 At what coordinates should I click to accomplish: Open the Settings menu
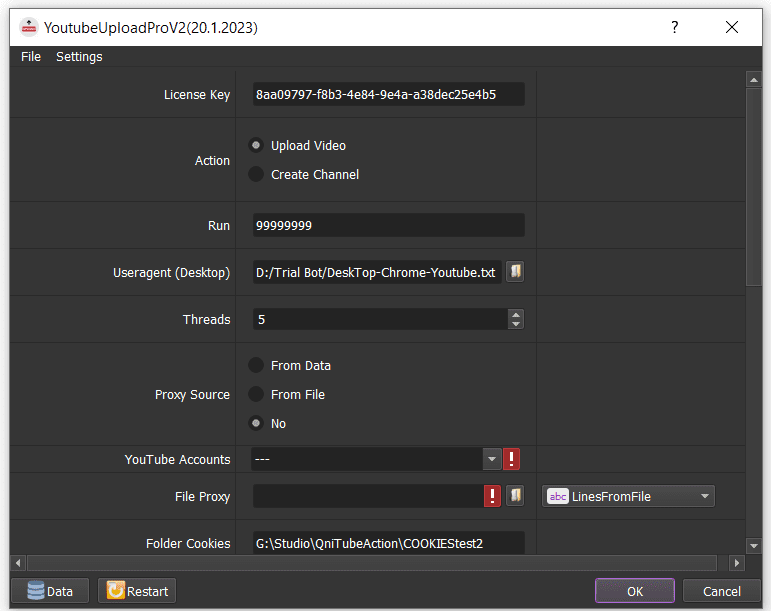pos(79,57)
